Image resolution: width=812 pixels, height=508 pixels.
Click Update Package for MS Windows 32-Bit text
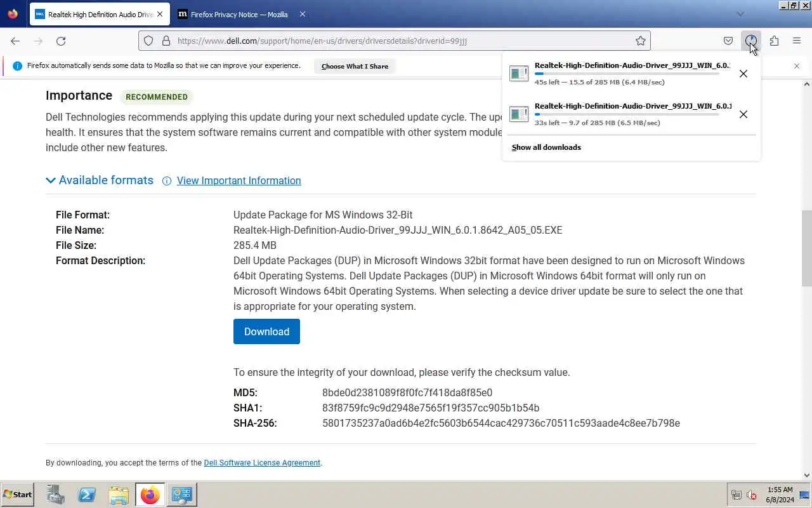[x=323, y=215]
